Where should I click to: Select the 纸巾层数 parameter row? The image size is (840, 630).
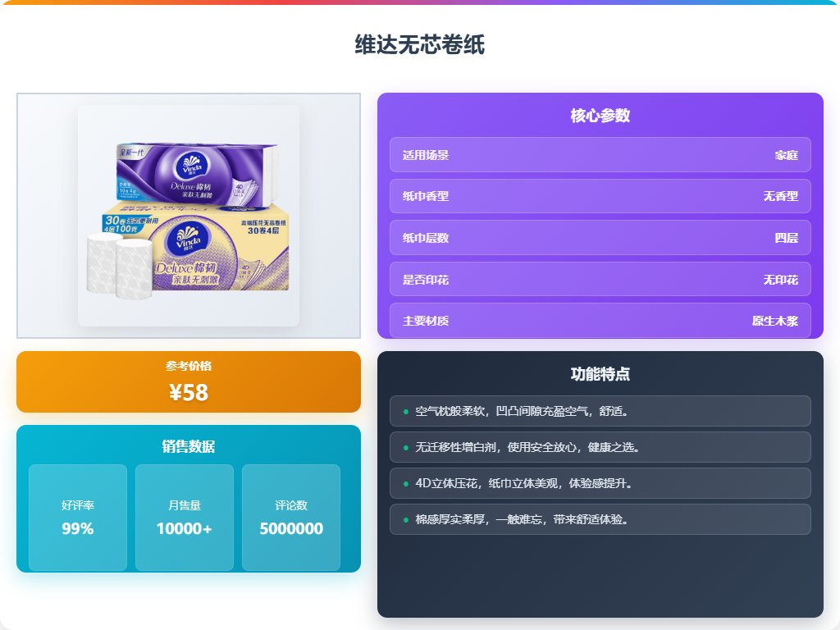[600, 237]
